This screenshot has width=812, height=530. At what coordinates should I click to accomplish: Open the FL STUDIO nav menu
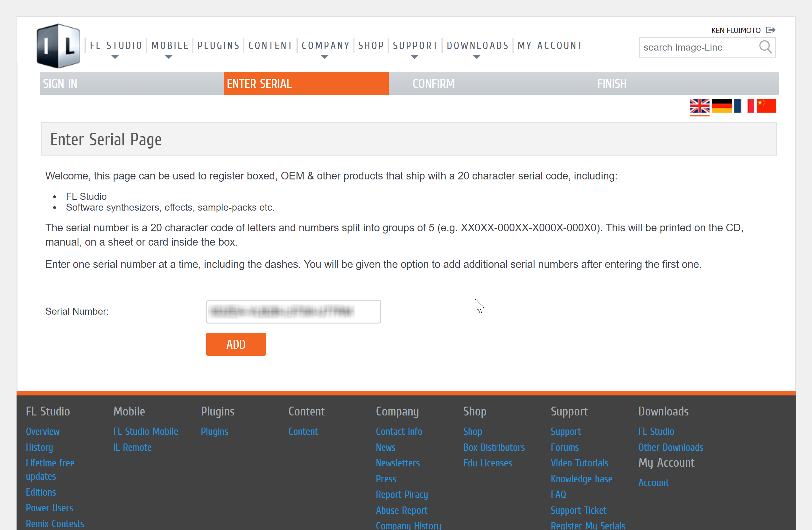[116, 46]
